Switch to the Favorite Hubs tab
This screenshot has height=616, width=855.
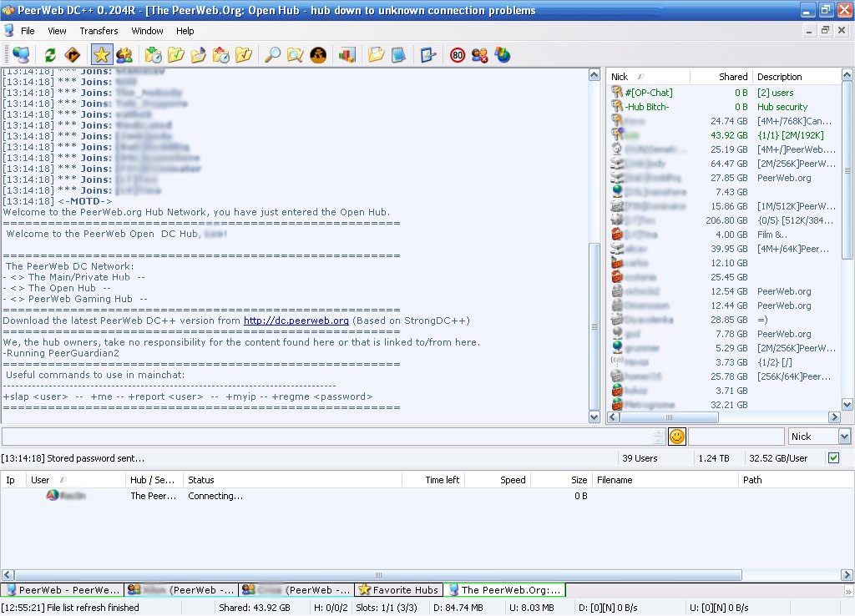click(x=399, y=590)
